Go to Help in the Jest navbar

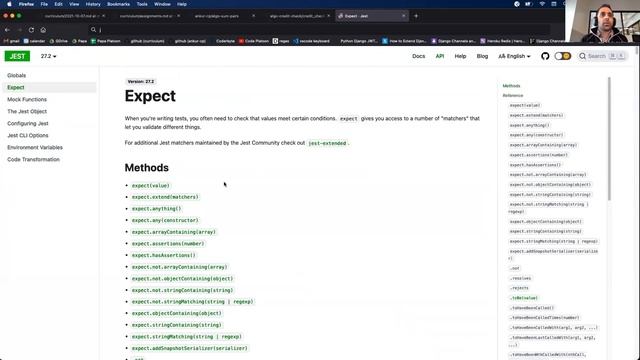click(x=460, y=56)
